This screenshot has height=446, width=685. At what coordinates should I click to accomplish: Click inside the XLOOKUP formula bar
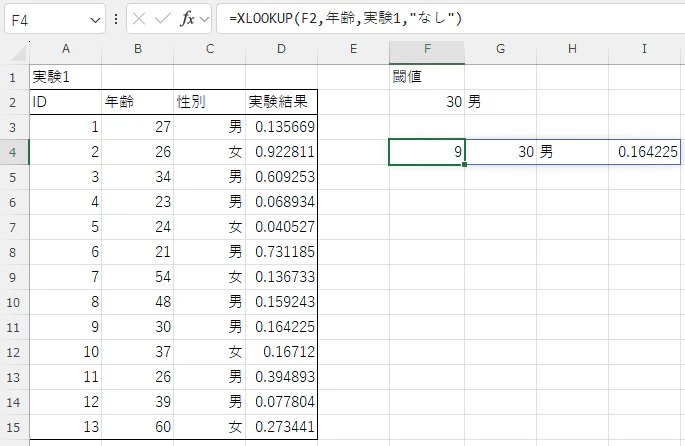[x=450, y=19]
